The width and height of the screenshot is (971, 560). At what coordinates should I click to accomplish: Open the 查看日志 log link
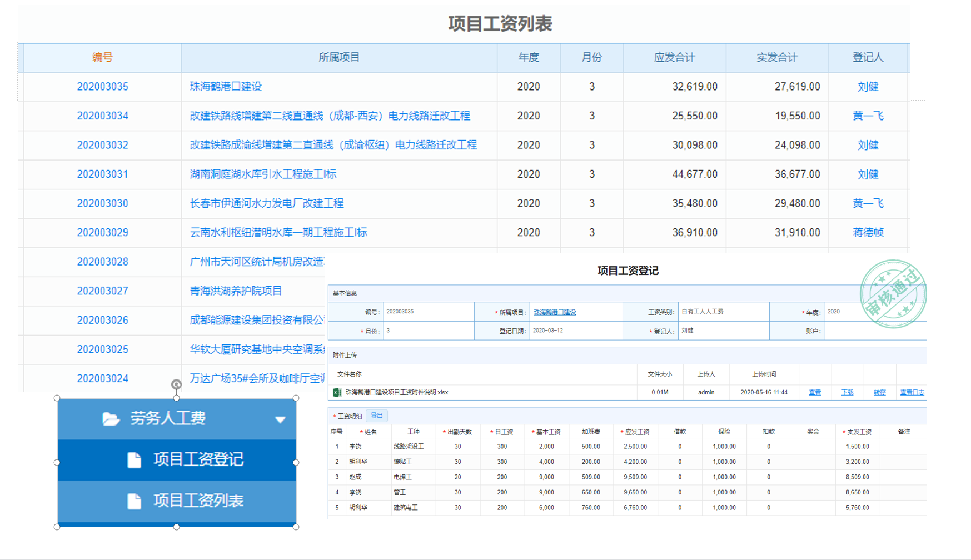coord(912,392)
